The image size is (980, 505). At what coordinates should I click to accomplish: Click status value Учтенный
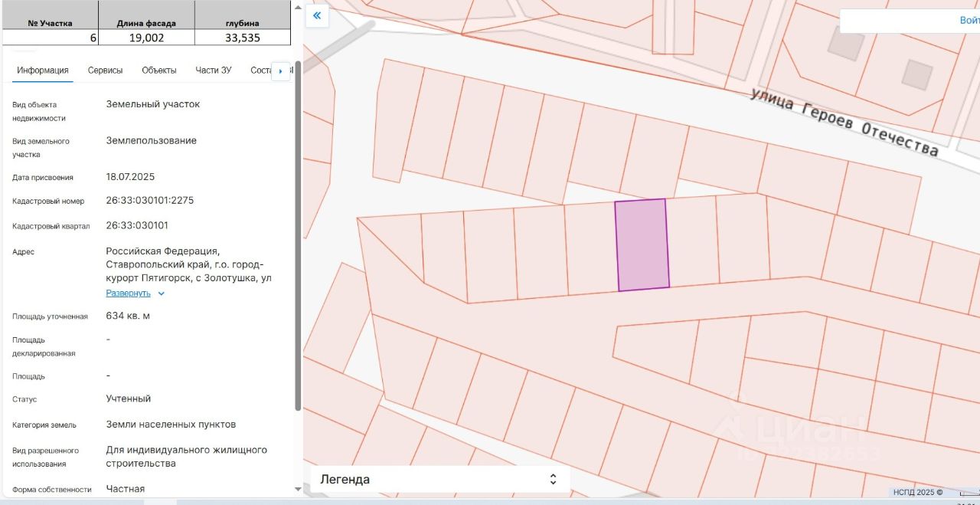point(129,398)
